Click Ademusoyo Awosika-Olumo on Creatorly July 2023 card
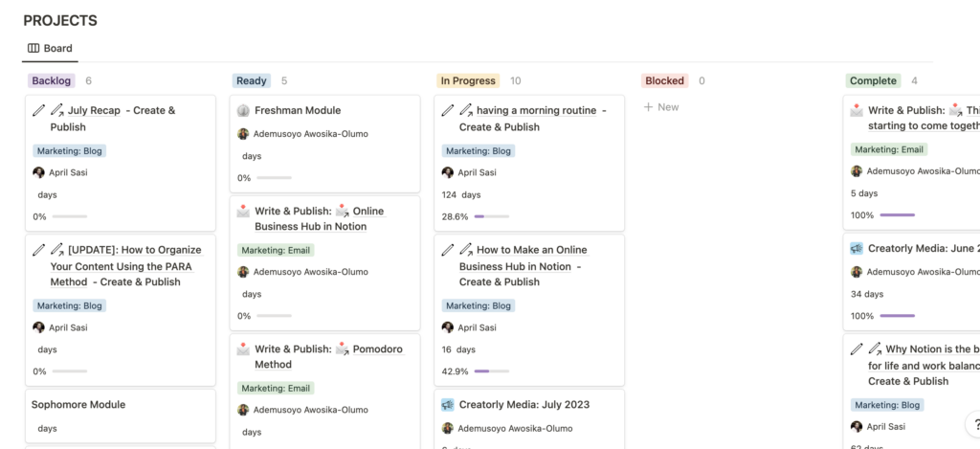 click(515, 428)
